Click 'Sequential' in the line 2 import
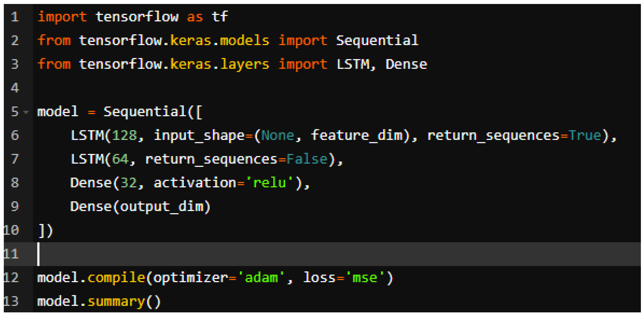This screenshot has width=644, height=316. [377, 40]
